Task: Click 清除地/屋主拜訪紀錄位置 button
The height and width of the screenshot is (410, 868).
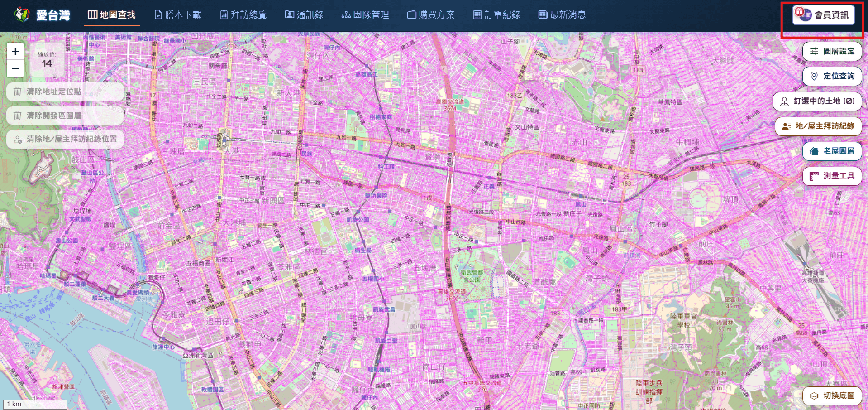Action: [65, 139]
